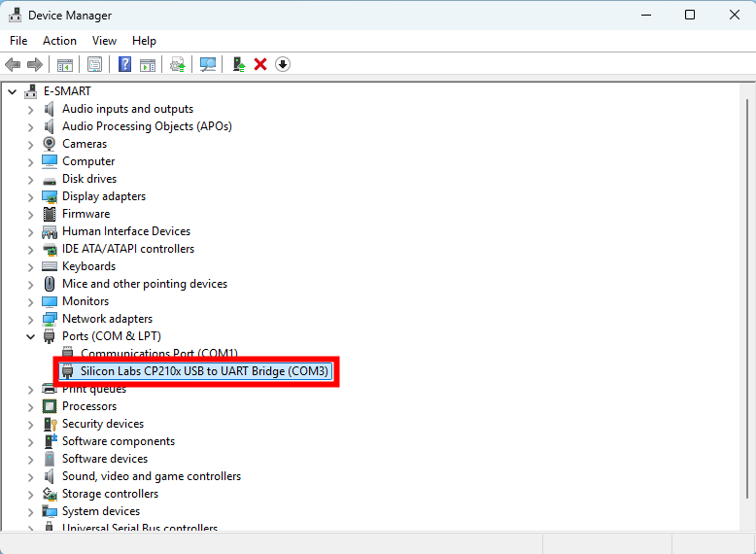Image resolution: width=756 pixels, height=554 pixels.
Task: Open the View menu
Action: coord(104,41)
